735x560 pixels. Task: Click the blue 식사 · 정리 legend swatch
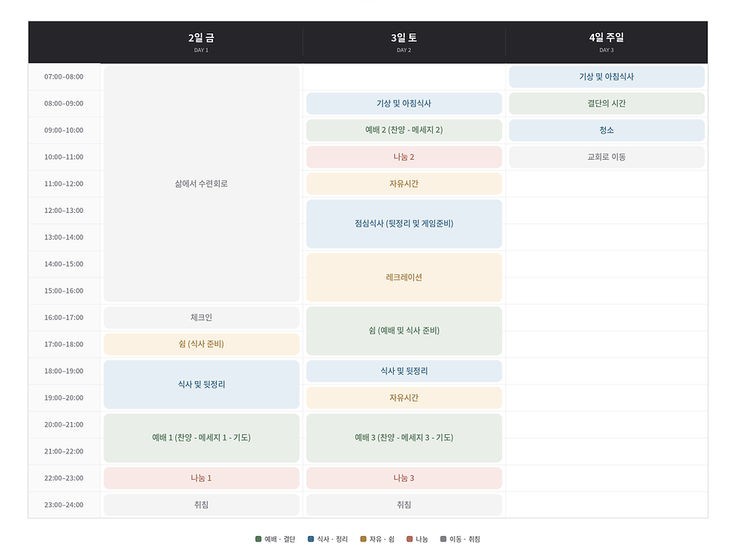coord(310,539)
